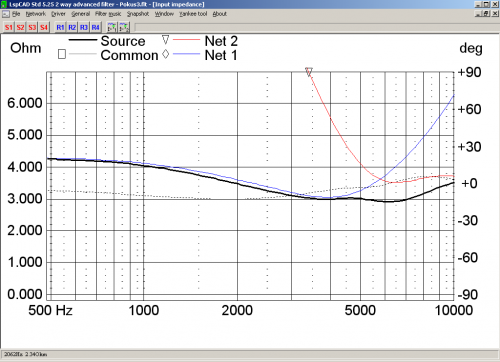The image size is (500, 362).
Task: Expand the Yankee tool menu
Action: pos(193,14)
